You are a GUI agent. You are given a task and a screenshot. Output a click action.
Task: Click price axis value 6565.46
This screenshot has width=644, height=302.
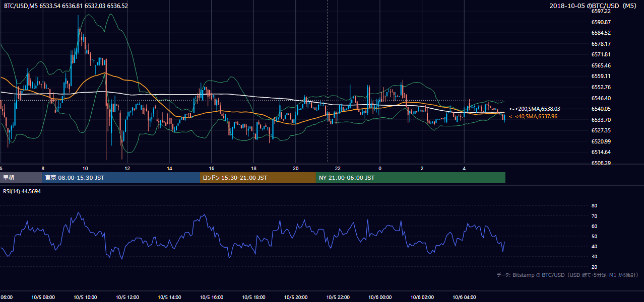[x=601, y=65]
